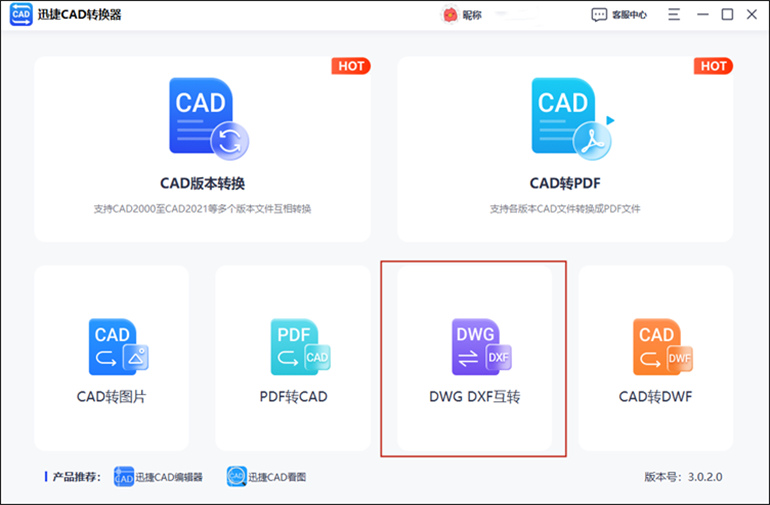Click the HOT badge on CAD转PDF card
This screenshot has width=770, height=505.
[x=713, y=66]
